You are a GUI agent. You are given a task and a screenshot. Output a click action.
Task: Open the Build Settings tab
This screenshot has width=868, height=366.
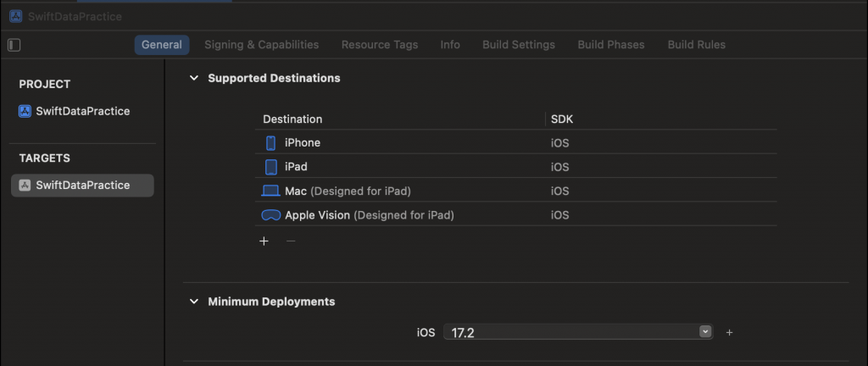tap(519, 45)
